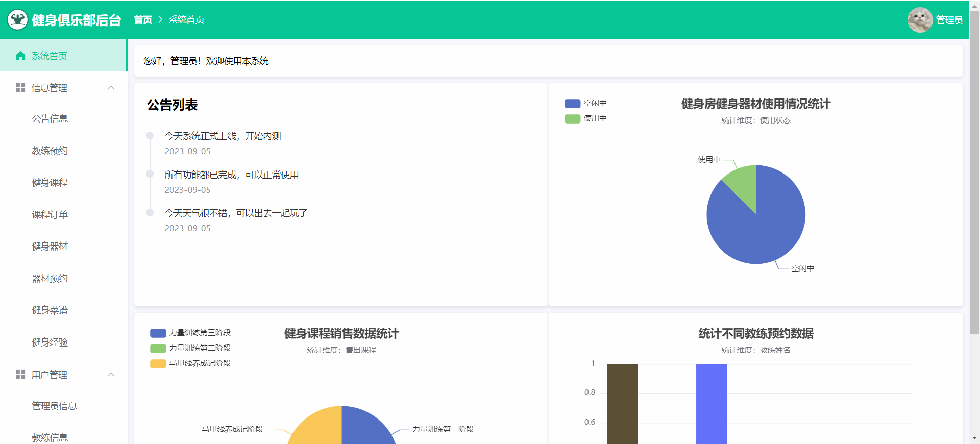
Task: Click the 统计维度：使用状态 subtitle
Action: [756, 120]
